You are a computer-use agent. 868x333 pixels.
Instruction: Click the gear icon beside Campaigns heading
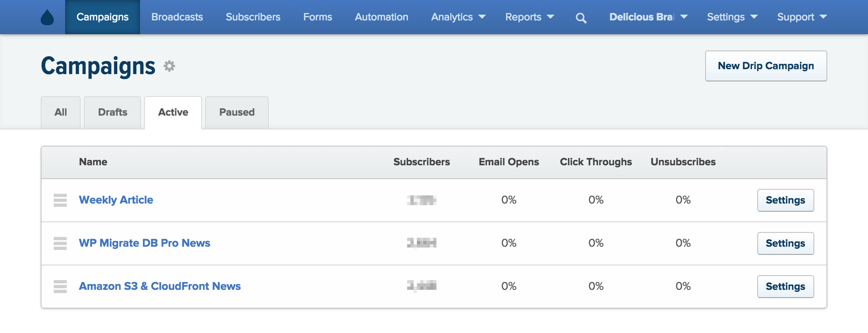pos(169,66)
